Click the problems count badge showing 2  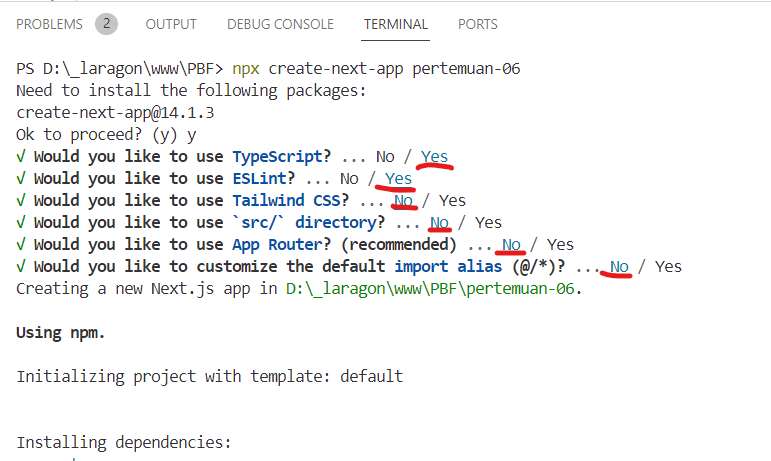click(106, 24)
